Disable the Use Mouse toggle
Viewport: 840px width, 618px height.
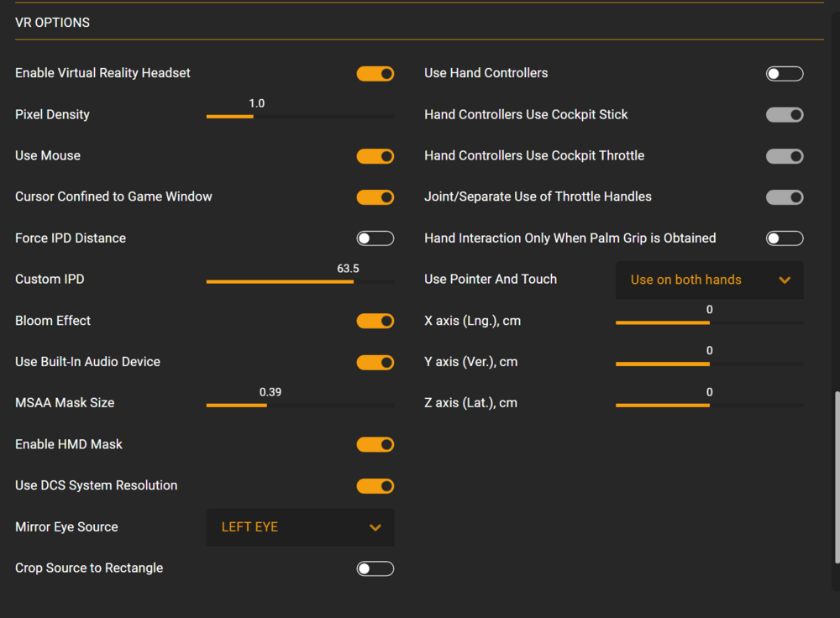coord(375,156)
